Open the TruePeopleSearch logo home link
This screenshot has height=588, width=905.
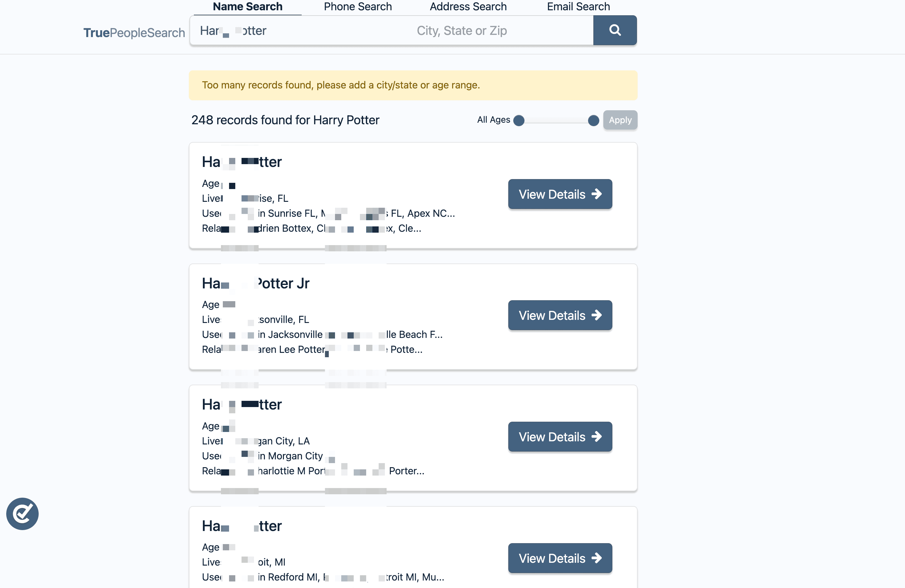coord(134,33)
